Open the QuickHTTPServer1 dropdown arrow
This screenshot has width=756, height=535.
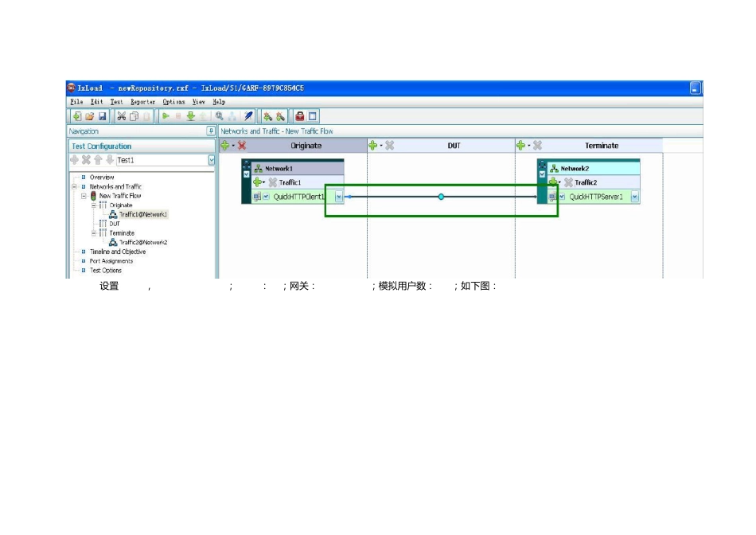coord(634,197)
